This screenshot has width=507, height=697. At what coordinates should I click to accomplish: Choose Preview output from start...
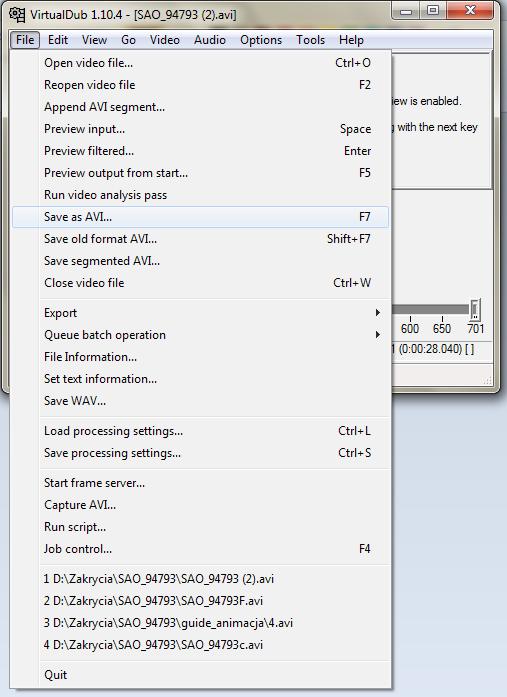(200, 173)
